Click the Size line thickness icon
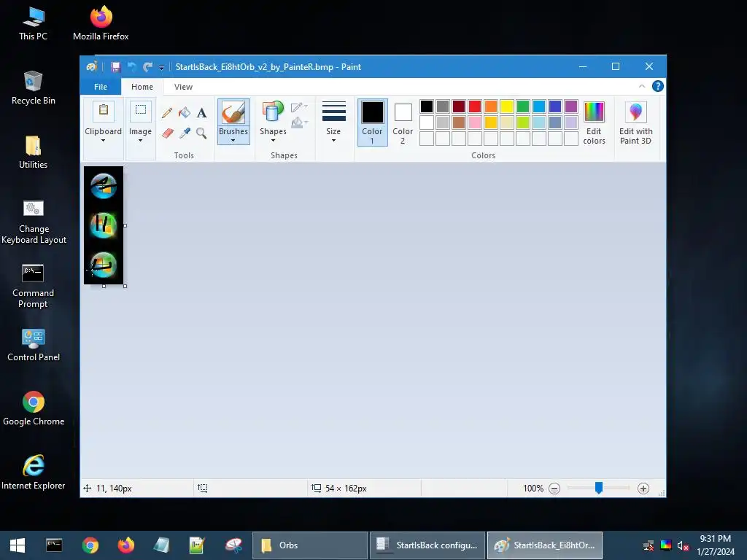Viewport: 747px width, 560px height. pos(334,112)
